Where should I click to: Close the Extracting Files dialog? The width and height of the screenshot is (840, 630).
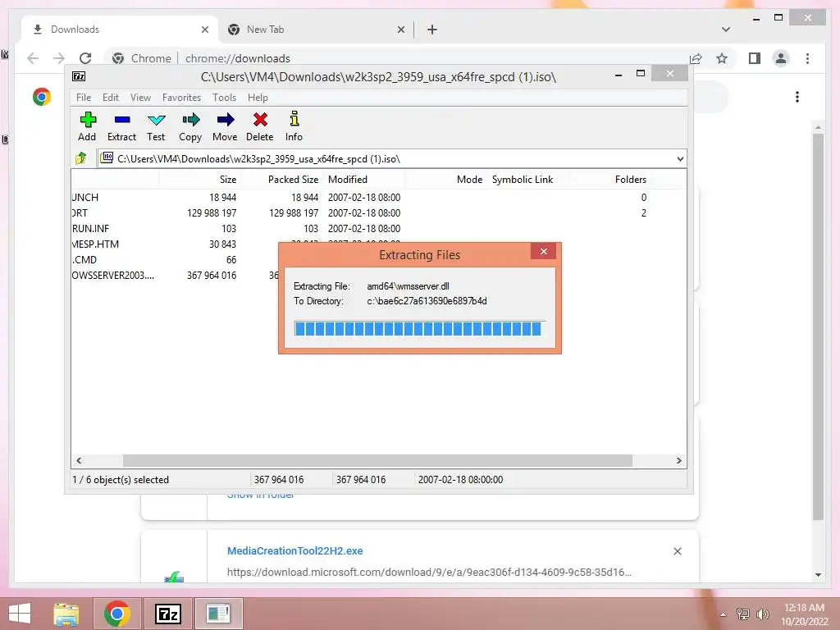click(543, 251)
